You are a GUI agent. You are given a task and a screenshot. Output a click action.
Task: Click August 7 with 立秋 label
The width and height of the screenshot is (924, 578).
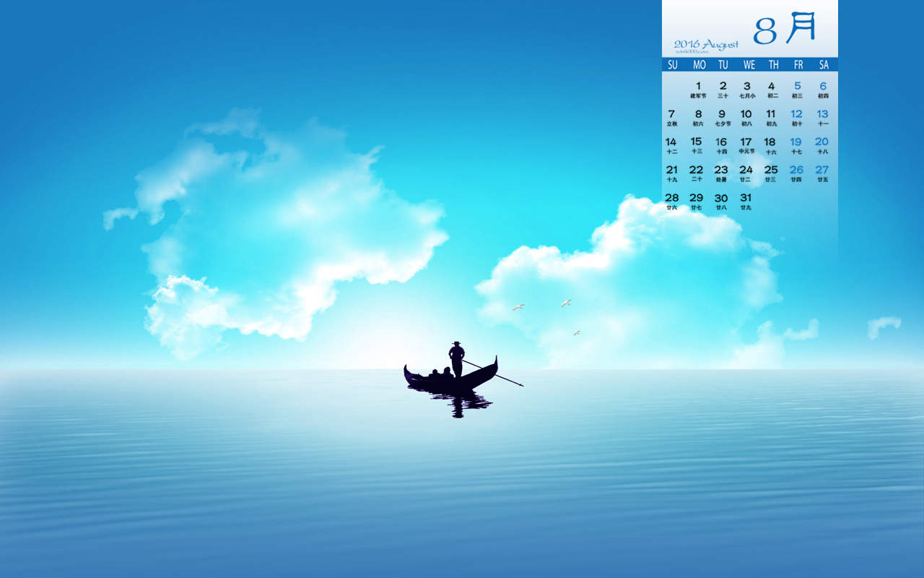671,117
